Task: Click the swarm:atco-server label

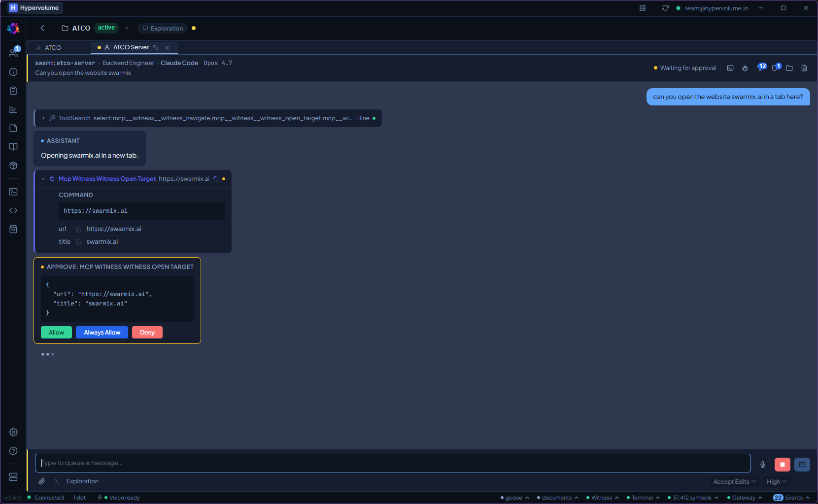Action: pyautogui.click(x=65, y=63)
